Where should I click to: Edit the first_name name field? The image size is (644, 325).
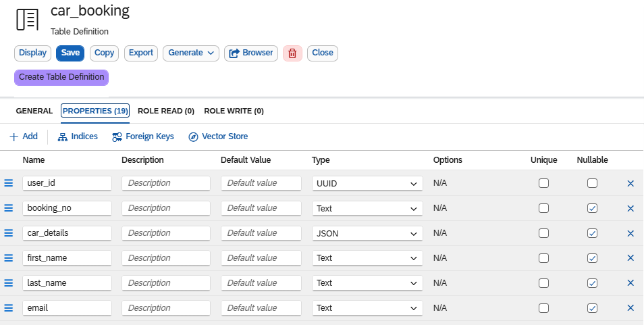tap(67, 258)
